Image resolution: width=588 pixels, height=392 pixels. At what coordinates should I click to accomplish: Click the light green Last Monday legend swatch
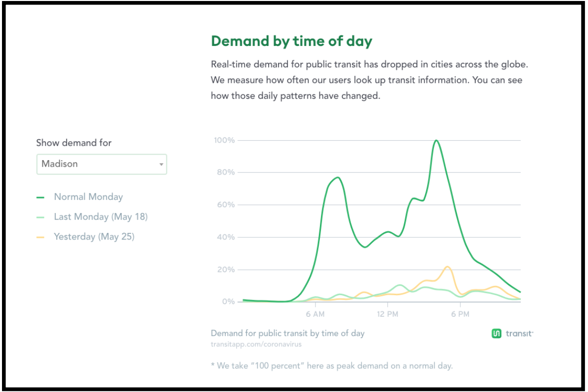(x=40, y=217)
